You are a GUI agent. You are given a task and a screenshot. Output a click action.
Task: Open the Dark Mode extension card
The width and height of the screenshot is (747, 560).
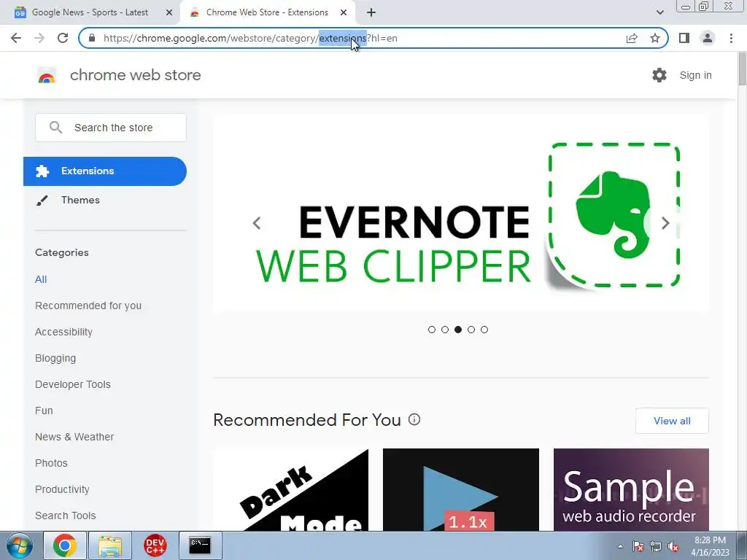pos(290,489)
